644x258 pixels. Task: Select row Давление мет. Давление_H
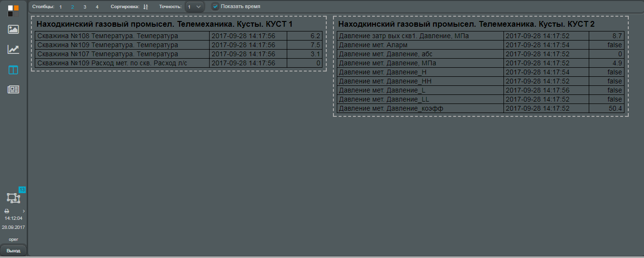[x=481, y=72]
